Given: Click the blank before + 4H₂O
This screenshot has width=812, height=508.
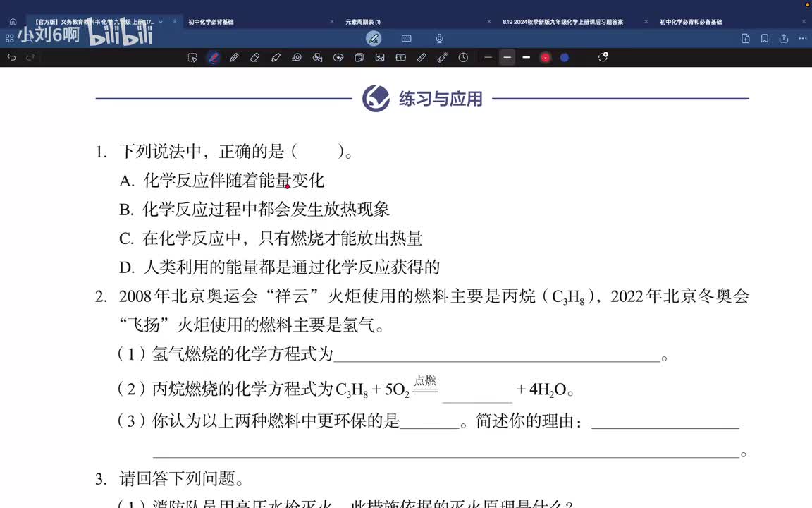Looking at the screenshot, I should (x=477, y=394).
